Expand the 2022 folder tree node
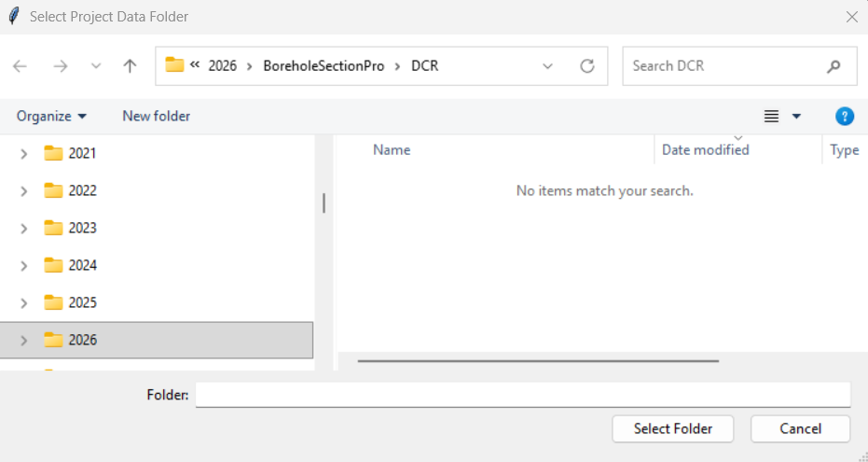The image size is (868, 462). pos(24,191)
